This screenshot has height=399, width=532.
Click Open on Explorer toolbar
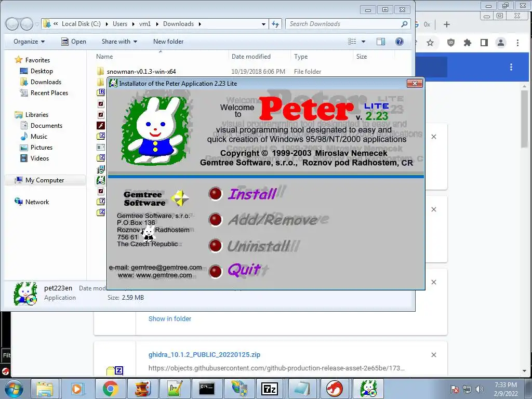tap(74, 42)
